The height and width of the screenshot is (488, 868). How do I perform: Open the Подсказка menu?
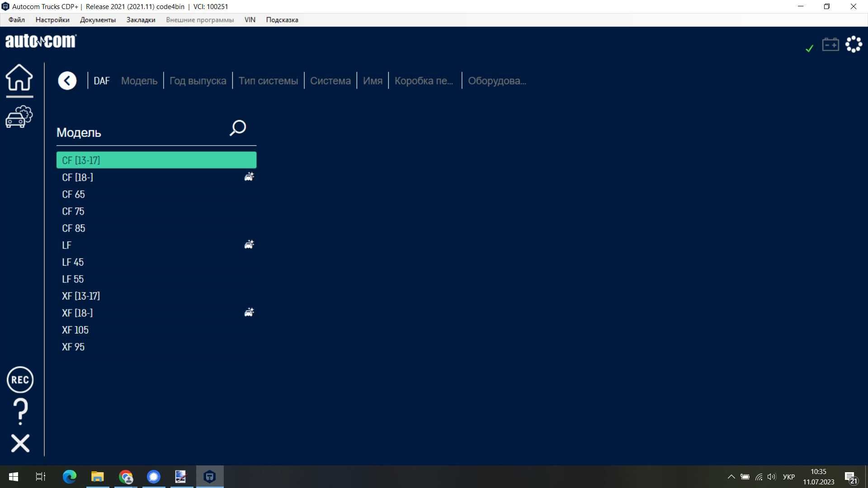[282, 20]
